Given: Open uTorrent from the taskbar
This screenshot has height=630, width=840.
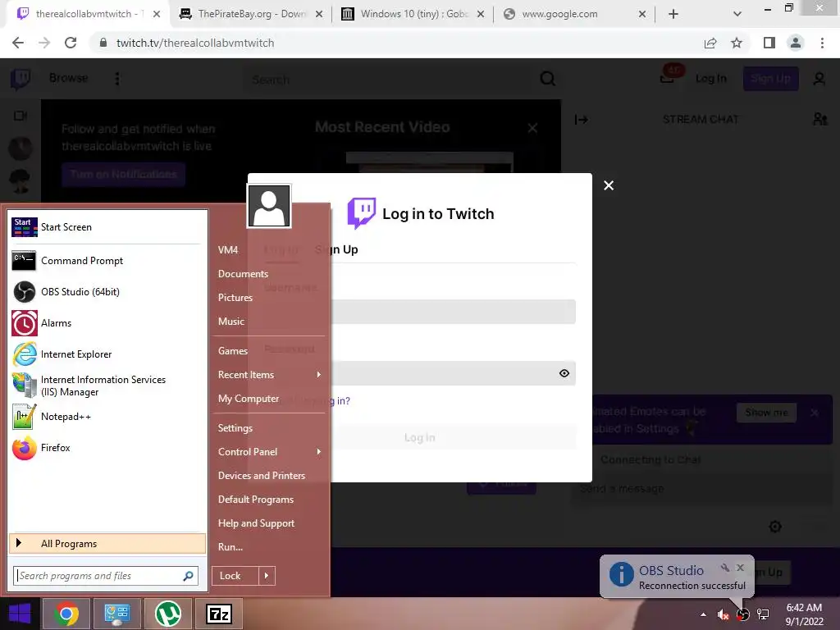Looking at the screenshot, I should pos(167,614).
